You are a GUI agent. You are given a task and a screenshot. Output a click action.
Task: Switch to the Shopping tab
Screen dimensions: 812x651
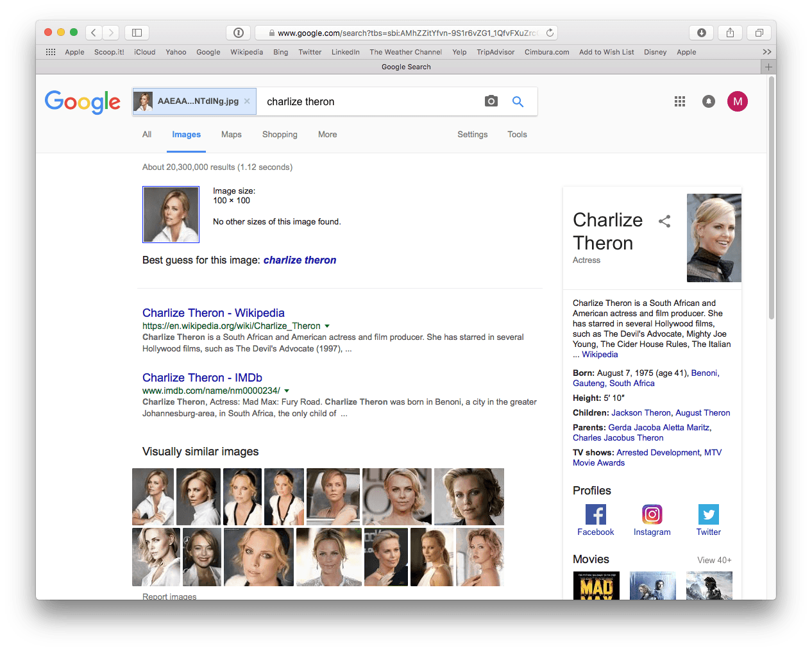point(280,134)
